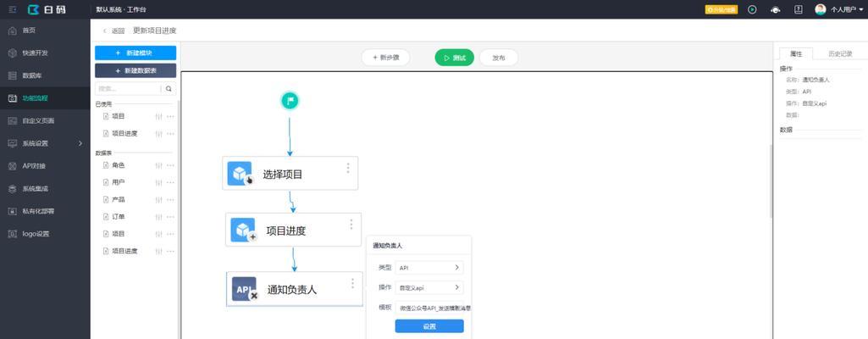The height and width of the screenshot is (339, 868).
Task: Click the blue 设置 button in popup
Action: click(x=429, y=326)
